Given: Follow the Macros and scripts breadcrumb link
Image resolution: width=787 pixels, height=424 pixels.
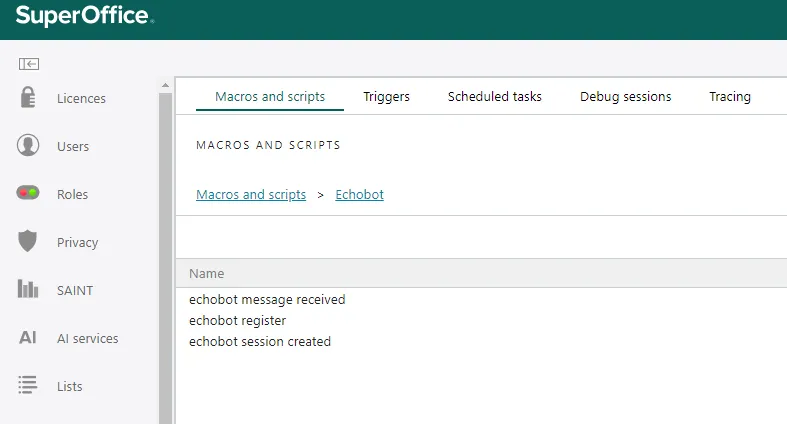Looking at the screenshot, I should [251, 195].
